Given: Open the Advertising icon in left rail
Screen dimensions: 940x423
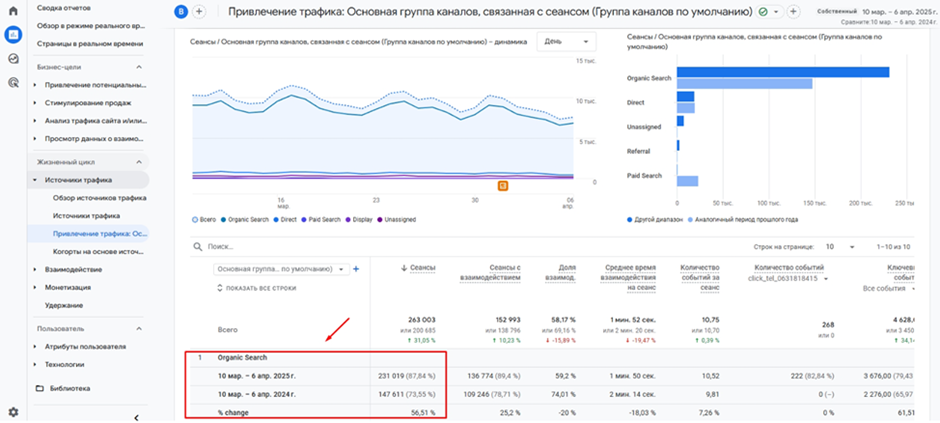Looking at the screenshot, I should (13, 83).
